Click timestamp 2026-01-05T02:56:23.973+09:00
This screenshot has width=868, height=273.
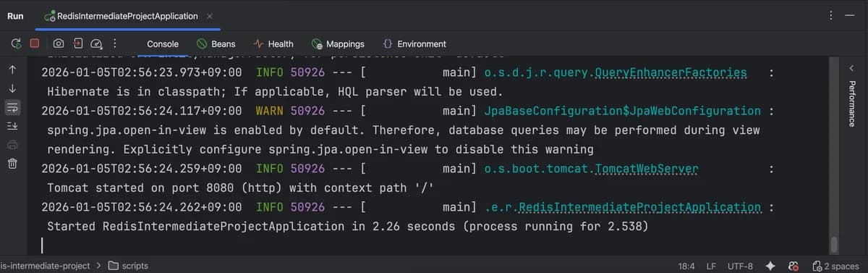(142, 73)
